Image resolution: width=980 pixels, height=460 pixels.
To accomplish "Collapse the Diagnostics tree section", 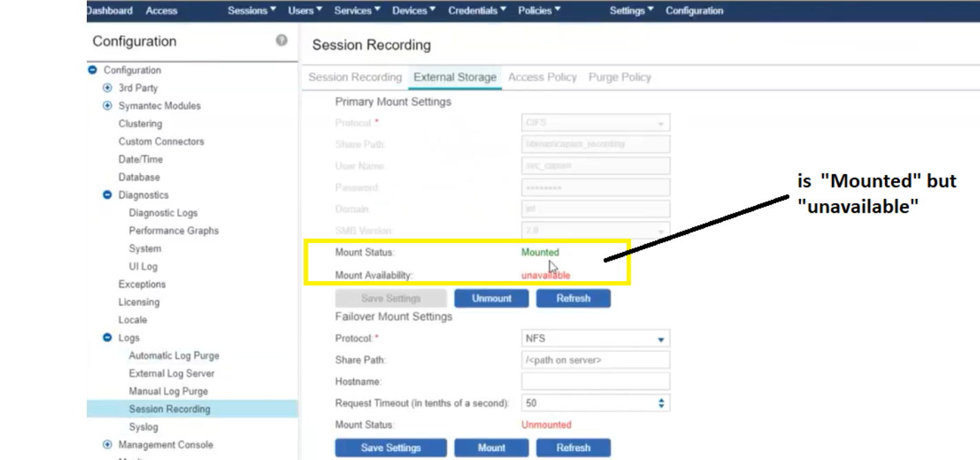I will (107, 195).
